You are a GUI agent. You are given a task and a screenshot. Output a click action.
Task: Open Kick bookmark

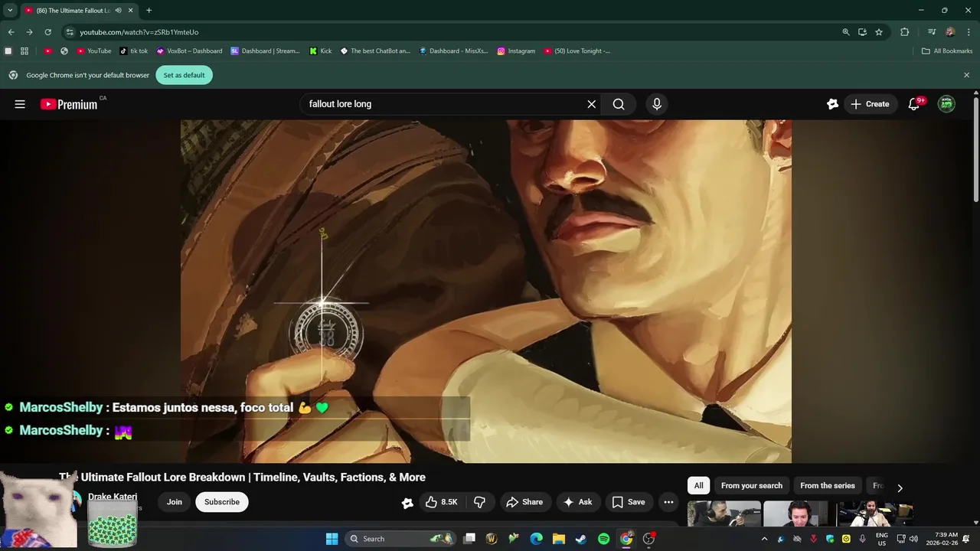(320, 51)
